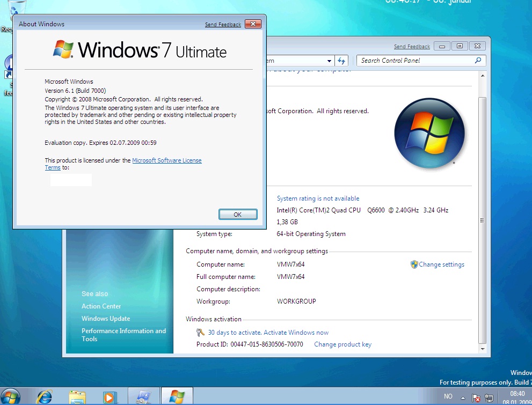Image resolution: width=532 pixels, height=405 pixels.
Task: Launch Internet Explorer from the taskbar
Action: click(45, 397)
